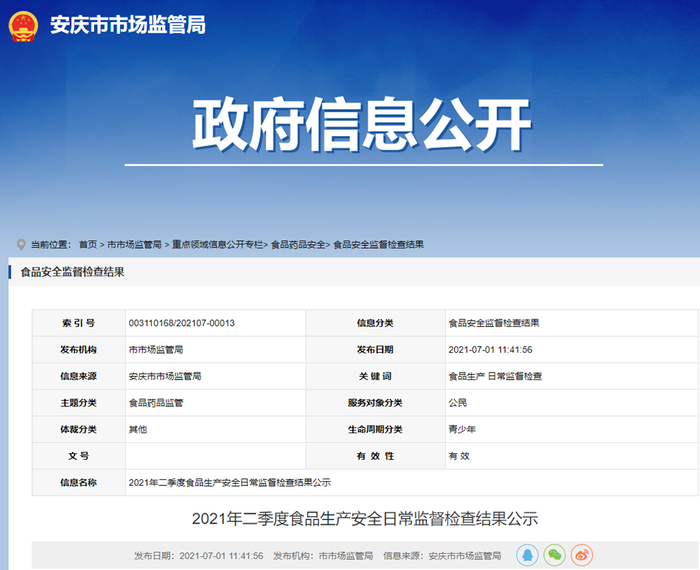The height and width of the screenshot is (570, 700).
Task: Open 首页 breadcrumb link
Action: point(88,245)
